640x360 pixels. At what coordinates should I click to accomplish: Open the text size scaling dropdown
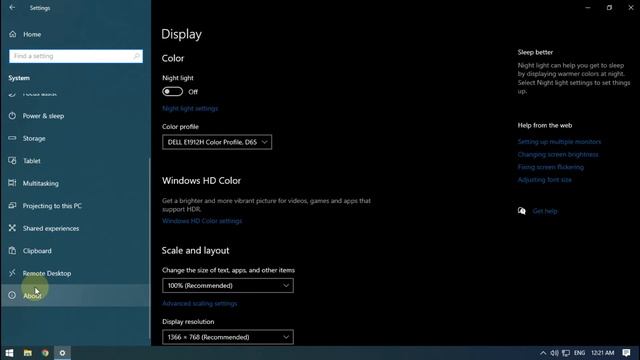pos(228,286)
